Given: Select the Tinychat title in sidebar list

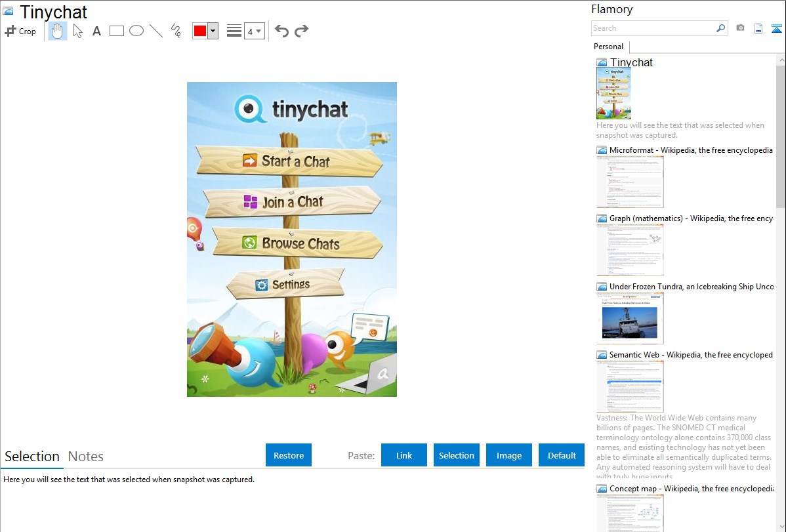Looking at the screenshot, I should (632, 63).
